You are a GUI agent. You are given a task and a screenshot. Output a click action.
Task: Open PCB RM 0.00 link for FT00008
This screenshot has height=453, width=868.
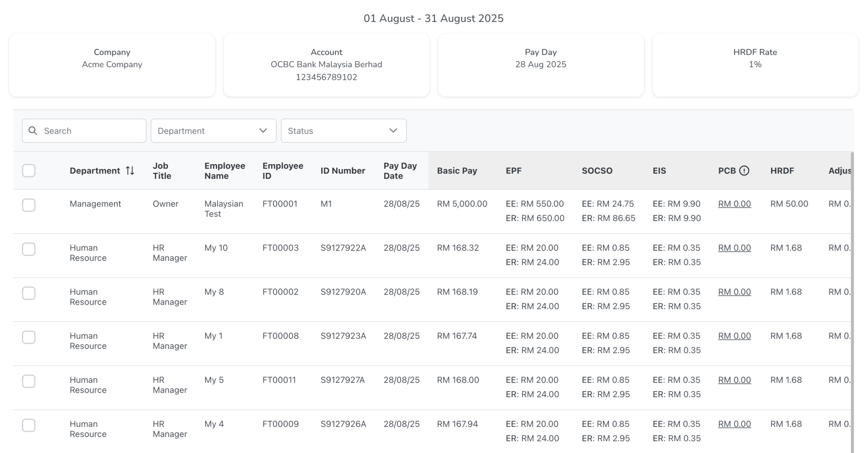(734, 336)
